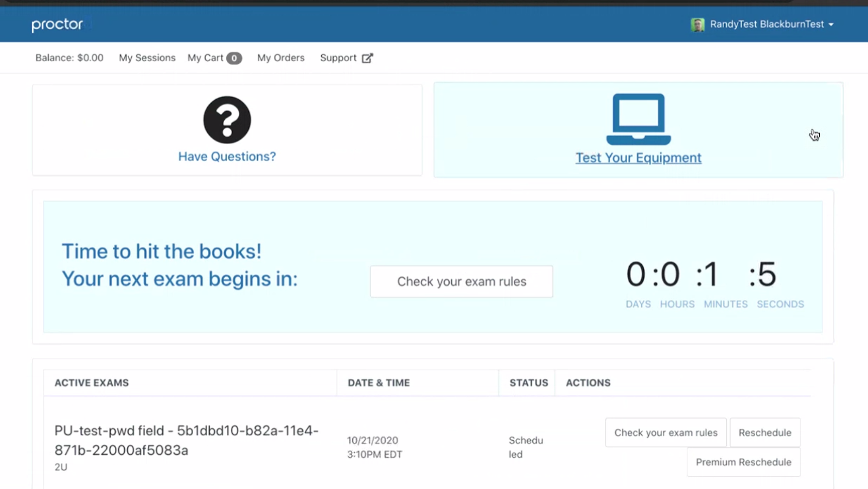This screenshot has height=489, width=868.
Task: Open the RandyTest BlackburnTest account dropdown
Action: pos(767,24)
